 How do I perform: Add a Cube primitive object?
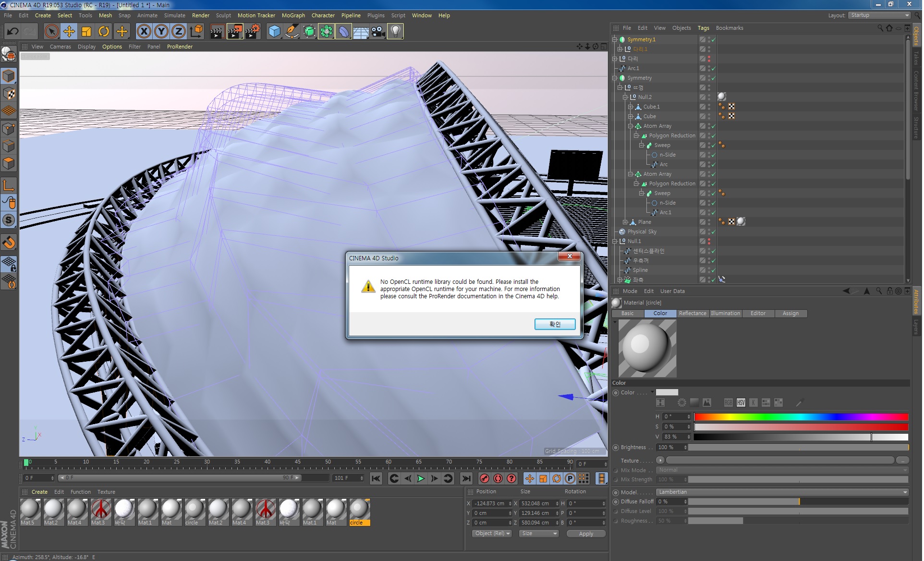[274, 32]
